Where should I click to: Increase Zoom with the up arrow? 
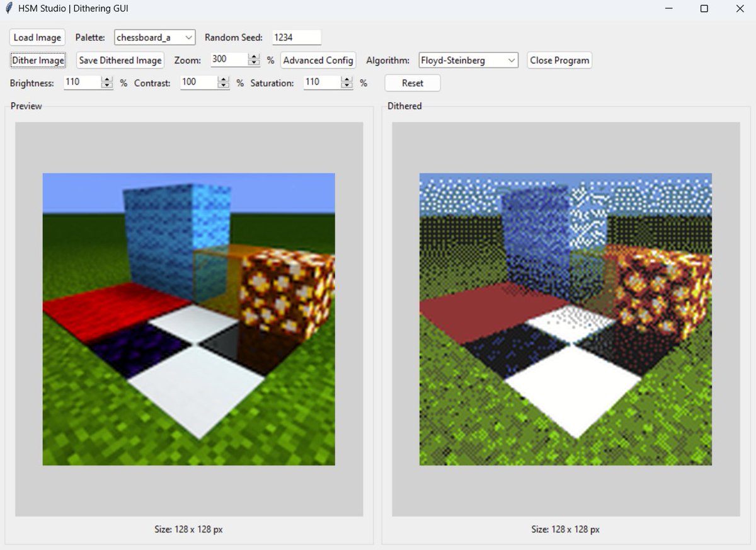tap(254, 56)
